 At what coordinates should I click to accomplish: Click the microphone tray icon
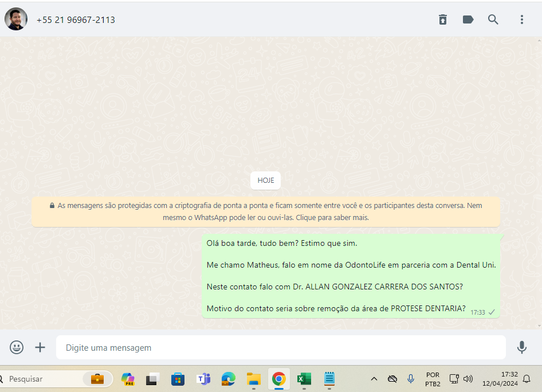point(411,379)
